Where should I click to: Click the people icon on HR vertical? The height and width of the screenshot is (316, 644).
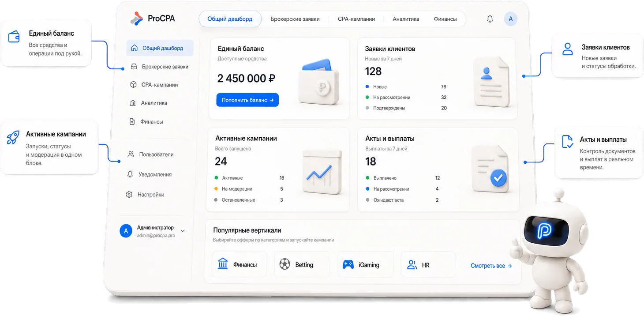point(412,265)
